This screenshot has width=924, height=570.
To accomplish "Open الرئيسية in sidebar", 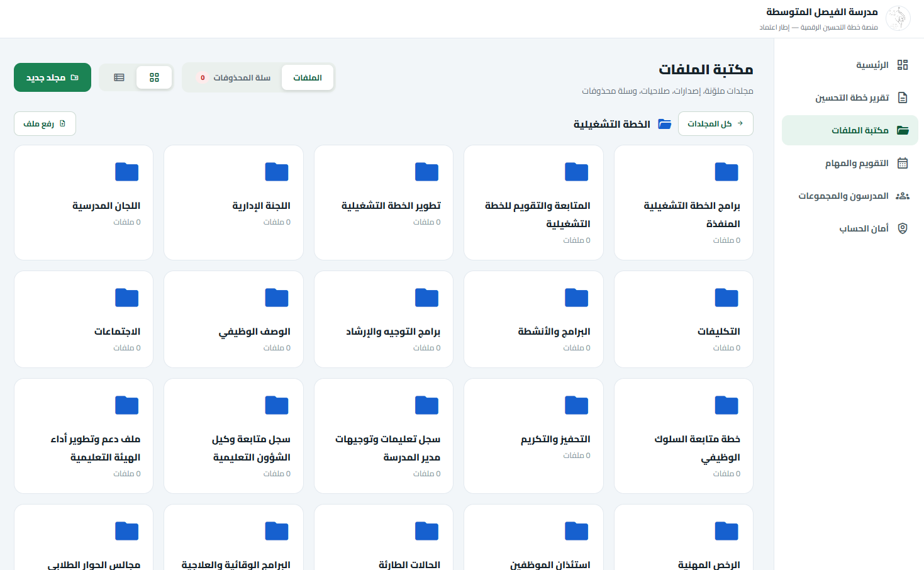I will [x=850, y=65].
